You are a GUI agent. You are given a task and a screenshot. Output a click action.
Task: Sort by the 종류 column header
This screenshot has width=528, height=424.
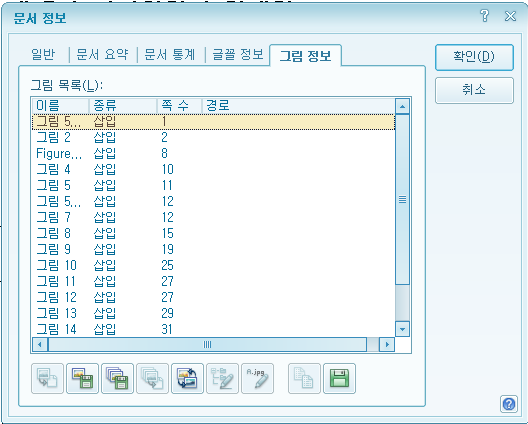pyautogui.click(x=123, y=106)
